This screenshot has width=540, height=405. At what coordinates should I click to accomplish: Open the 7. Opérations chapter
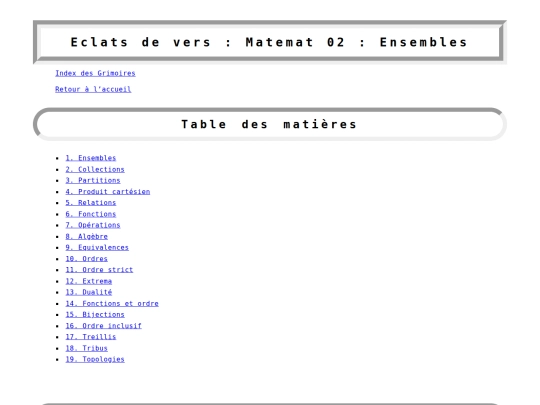(93, 225)
